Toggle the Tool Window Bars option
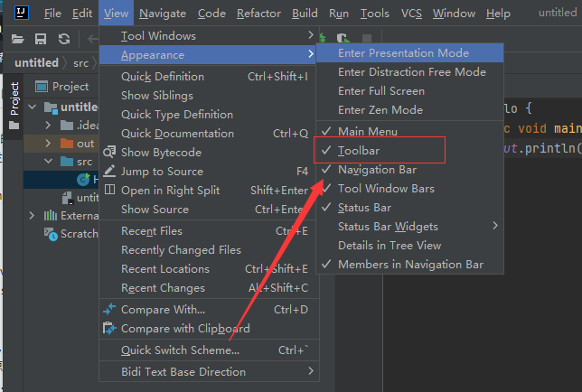Viewport: 582px width, 392px height. coord(409,189)
